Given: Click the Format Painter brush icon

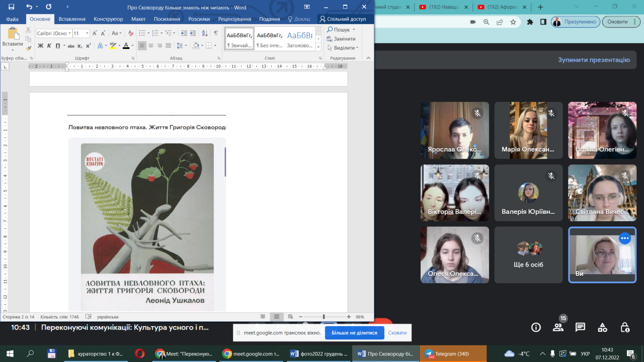Looking at the screenshot, I should (28, 49).
